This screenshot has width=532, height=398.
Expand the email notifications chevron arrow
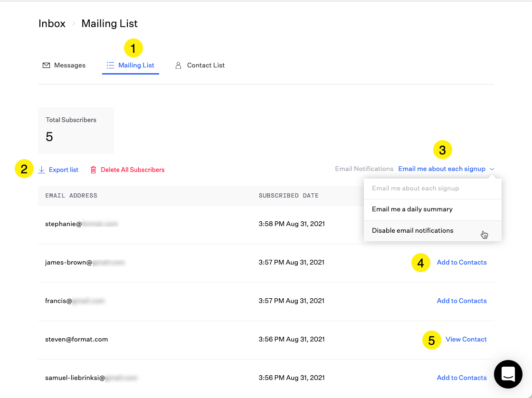pos(492,169)
